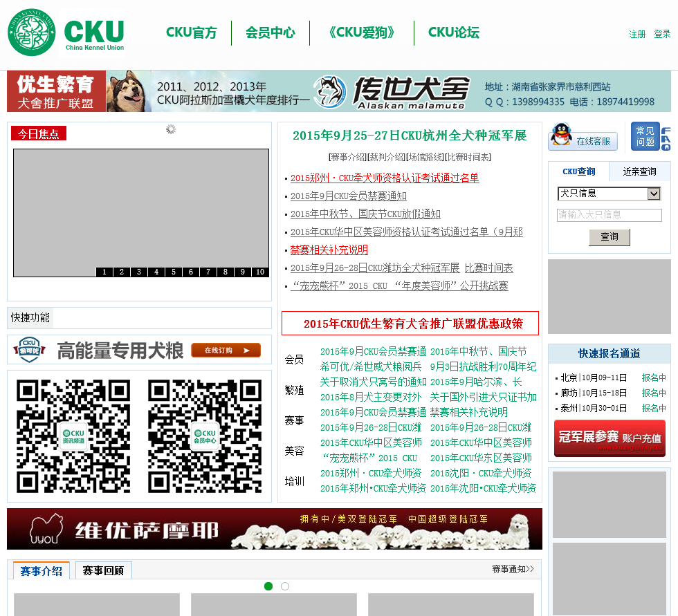Open 2015年9月26-28日CKU潍坊全犬种冠军展 link
This screenshot has height=616, width=678.
(375, 268)
